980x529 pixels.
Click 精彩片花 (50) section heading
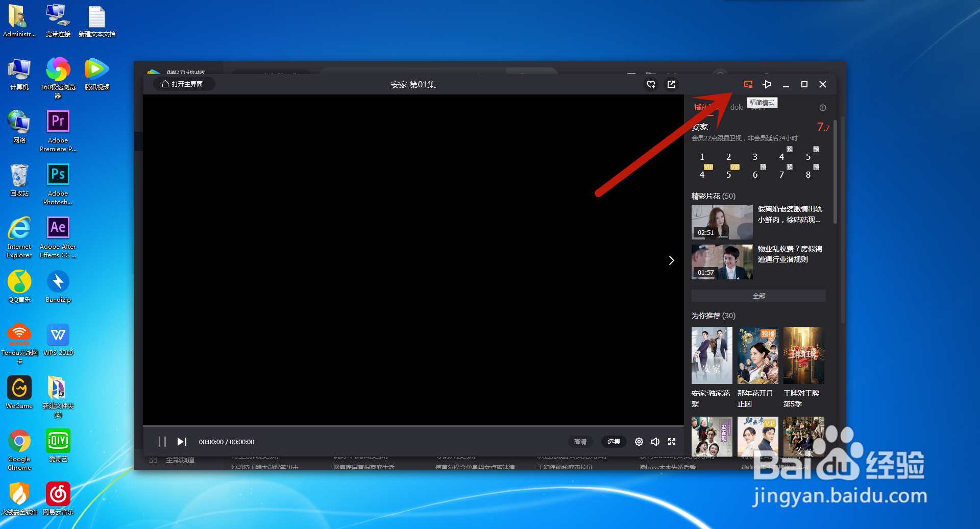(x=714, y=196)
